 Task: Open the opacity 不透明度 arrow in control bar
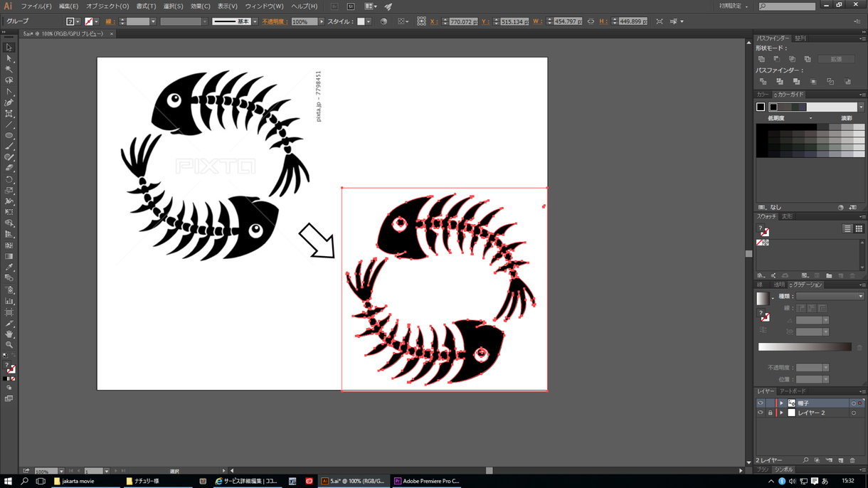[322, 22]
